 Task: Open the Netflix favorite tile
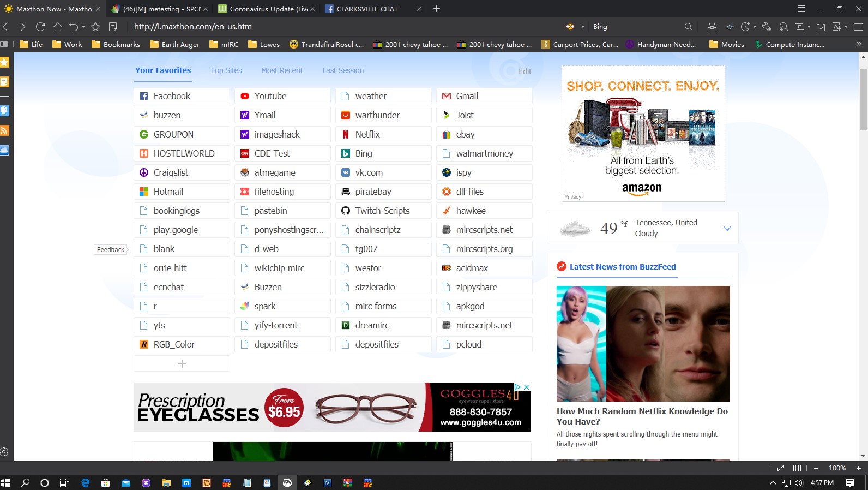(x=383, y=134)
